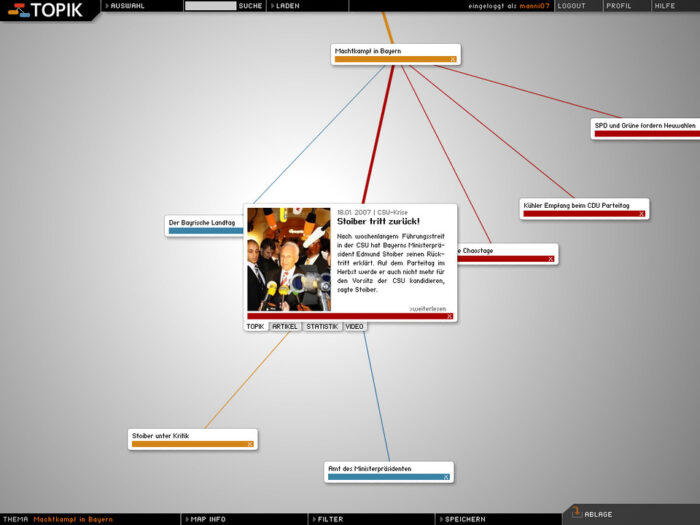Expand the Laden menu
Screen dimensions: 700x525
pyautogui.click(x=286, y=6)
